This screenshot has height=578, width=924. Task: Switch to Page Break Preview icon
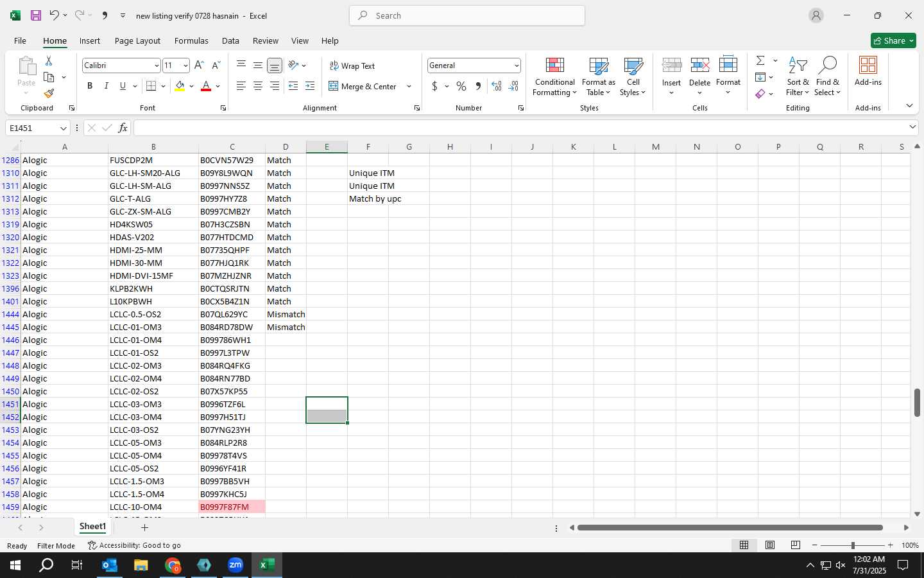[x=796, y=545]
